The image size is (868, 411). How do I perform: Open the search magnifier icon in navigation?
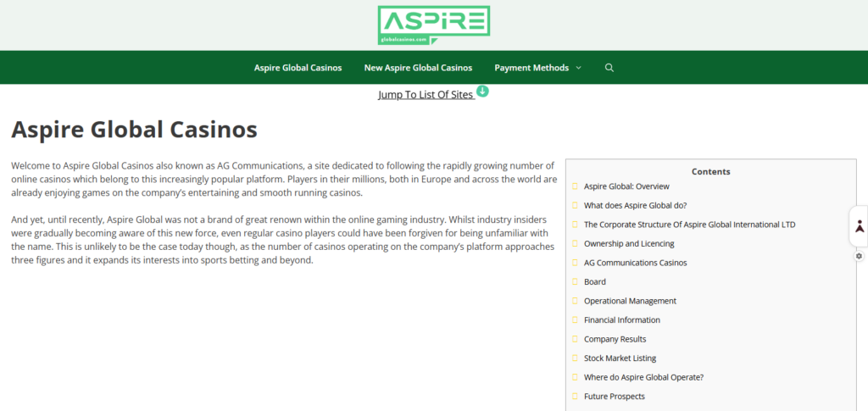click(609, 68)
